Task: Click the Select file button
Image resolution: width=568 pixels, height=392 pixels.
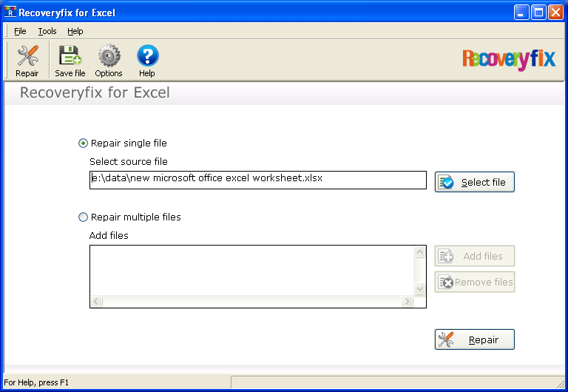Action: (x=475, y=182)
